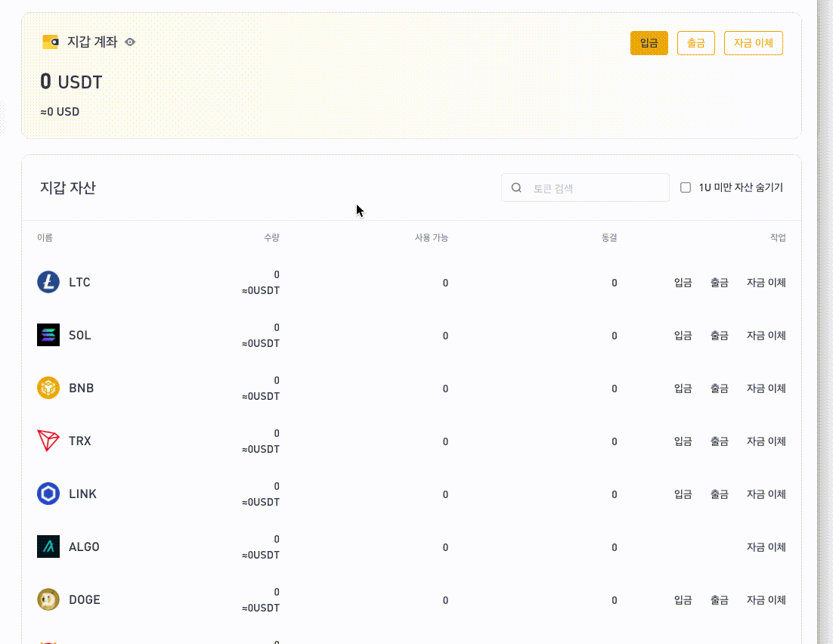Viewport: 833px width, 644px height.
Task: Click the SOL coin icon
Action: [x=48, y=335]
